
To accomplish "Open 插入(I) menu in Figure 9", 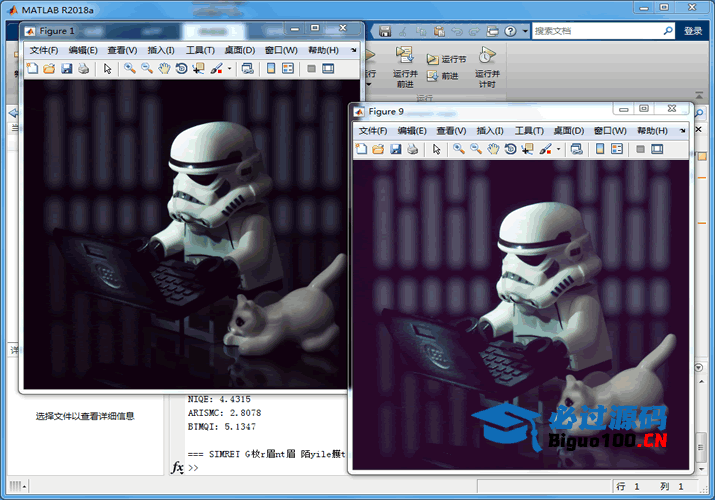I will 490,130.
